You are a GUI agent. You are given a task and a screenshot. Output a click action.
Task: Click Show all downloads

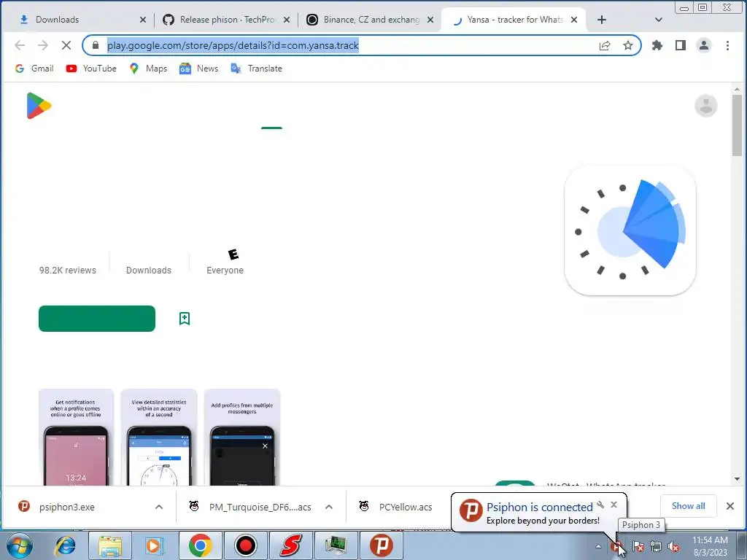pos(688,506)
